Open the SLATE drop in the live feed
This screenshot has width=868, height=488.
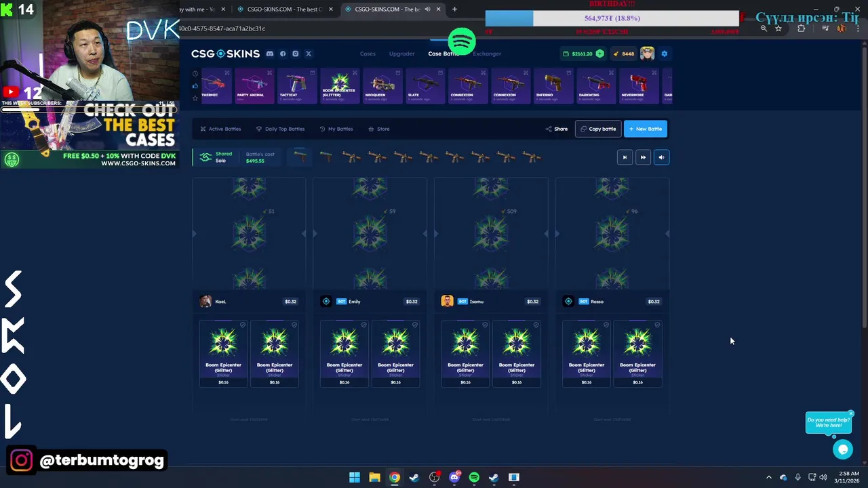426,86
